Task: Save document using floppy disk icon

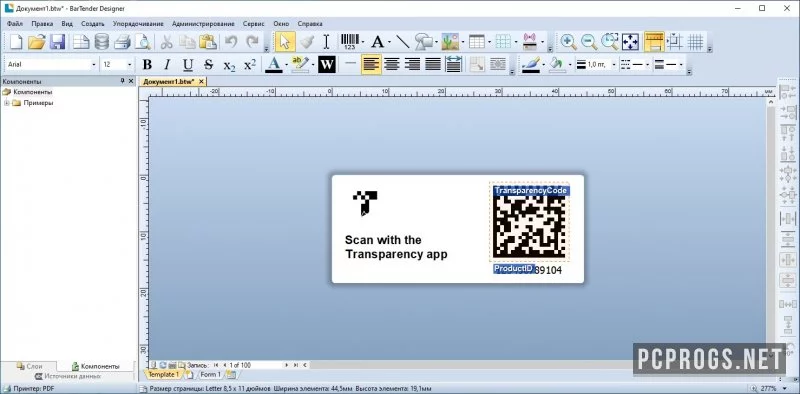Action: [57, 42]
